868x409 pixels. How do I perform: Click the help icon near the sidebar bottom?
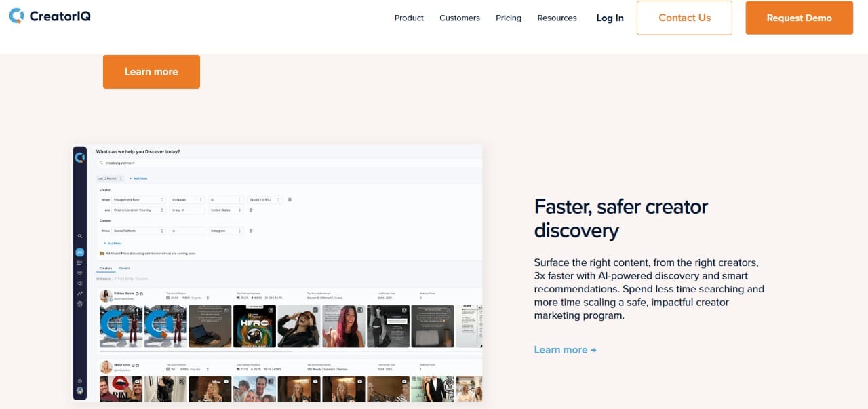pyautogui.click(x=79, y=381)
